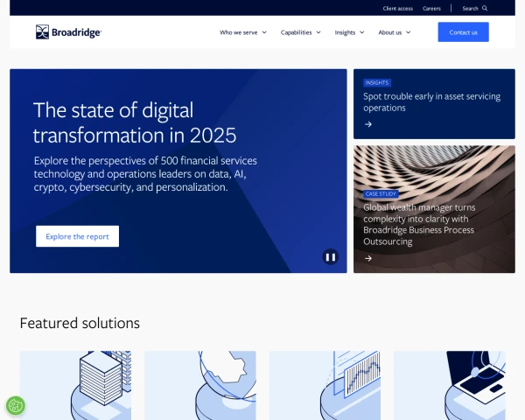Open featured solution with building illustration
This screenshot has width=525, height=420.
coord(75,385)
